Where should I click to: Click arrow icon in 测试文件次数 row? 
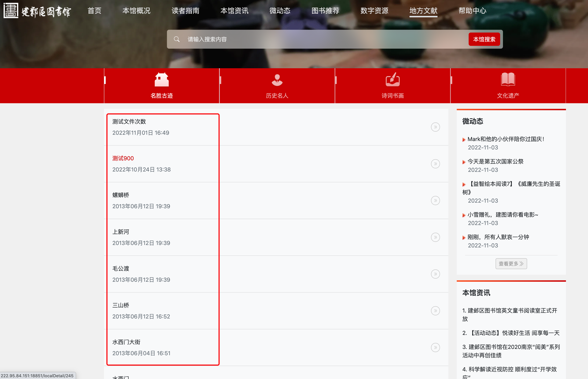click(x=435, y=127)
